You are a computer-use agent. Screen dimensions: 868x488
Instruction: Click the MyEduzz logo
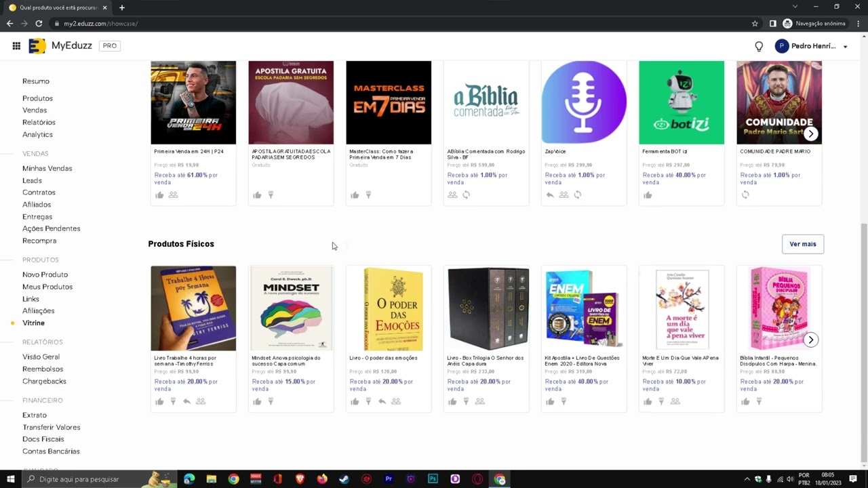point(60,46)
